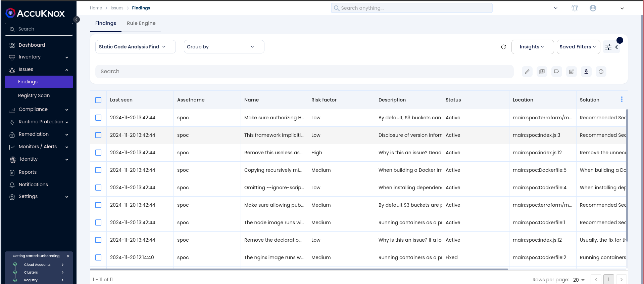Go to the previous page arrow
Image resolution: width=644 pixels, height=284 pixels.
(x=596, y=280)
